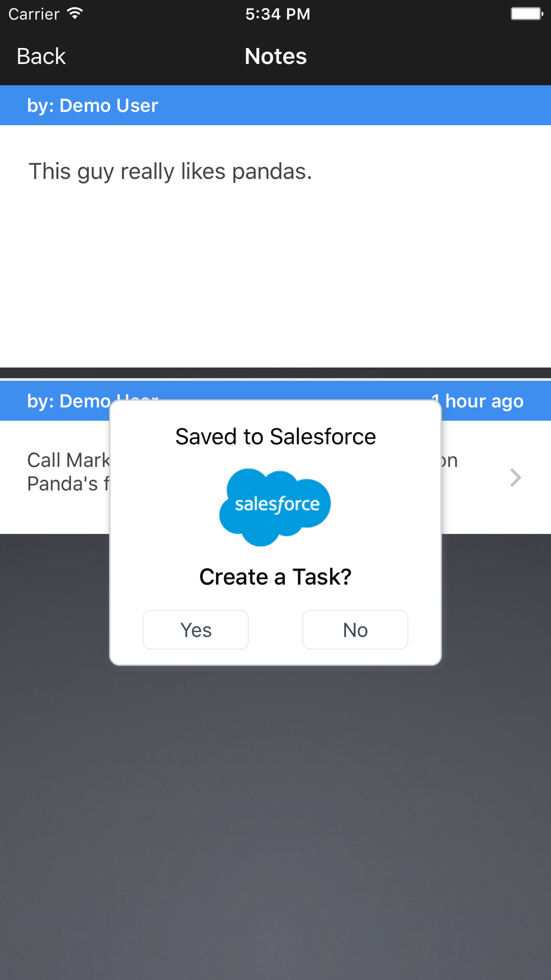Tap the partly hidden second "by: Demo" header
Viewport: 551px width, 980px height.
68,401
